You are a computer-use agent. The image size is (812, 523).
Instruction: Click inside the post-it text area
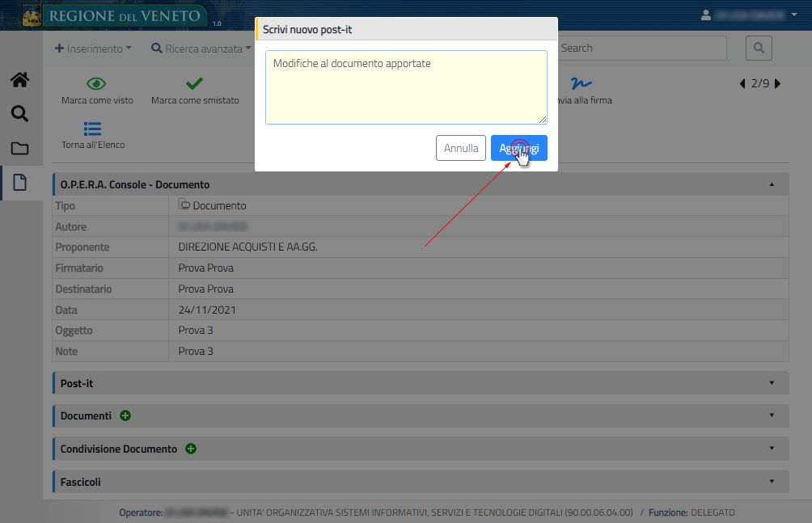[x=406, y=87]
